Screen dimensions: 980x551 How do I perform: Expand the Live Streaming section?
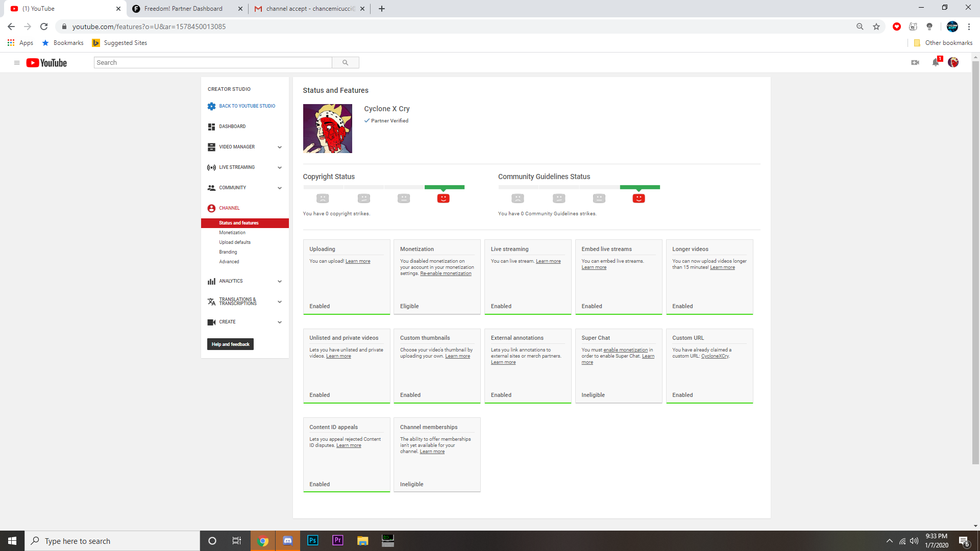coord(279,167)
